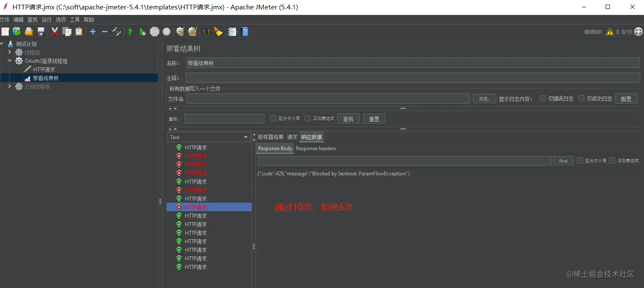644x288 pixels.
Task: Open the Text renderer dropdown
Action: click(x=209, y=137)
